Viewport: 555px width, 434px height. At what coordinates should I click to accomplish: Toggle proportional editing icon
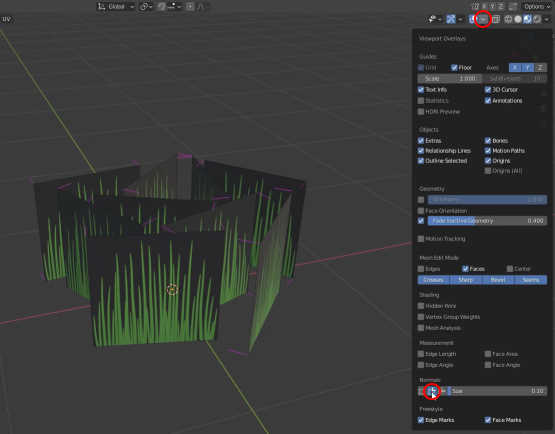(190, 6)
